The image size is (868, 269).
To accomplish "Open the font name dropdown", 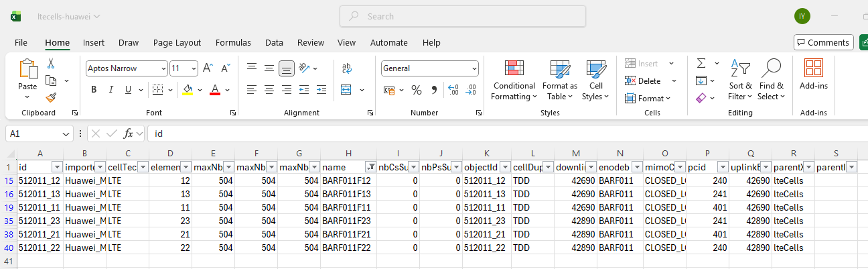I will 163,68.
